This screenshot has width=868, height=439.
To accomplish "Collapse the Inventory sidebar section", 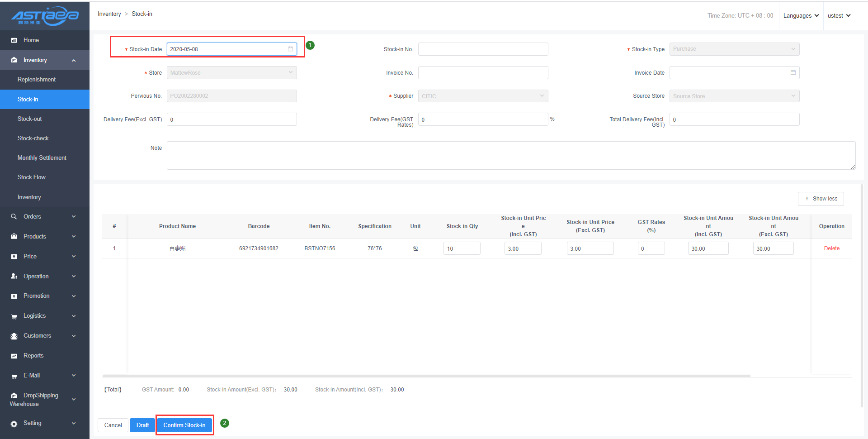I will (x=74, y=60).
